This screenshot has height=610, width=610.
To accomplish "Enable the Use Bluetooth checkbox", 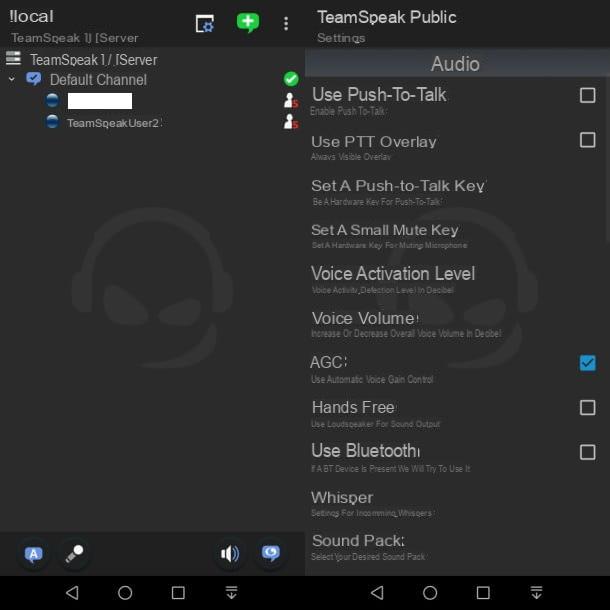I will [587, 452].
